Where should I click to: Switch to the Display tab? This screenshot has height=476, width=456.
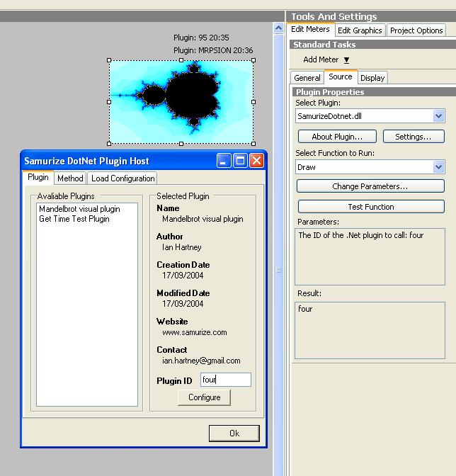(372, 78)
